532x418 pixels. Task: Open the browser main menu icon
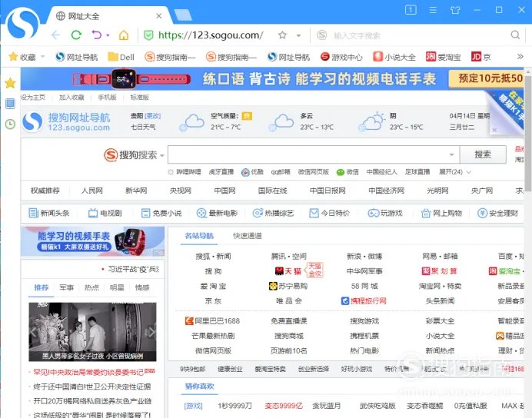coord(433,10)
